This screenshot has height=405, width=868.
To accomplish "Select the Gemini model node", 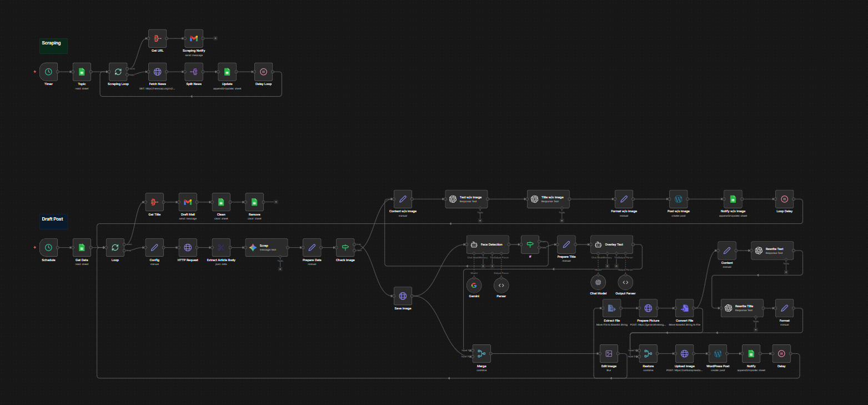I will (474, 285).
